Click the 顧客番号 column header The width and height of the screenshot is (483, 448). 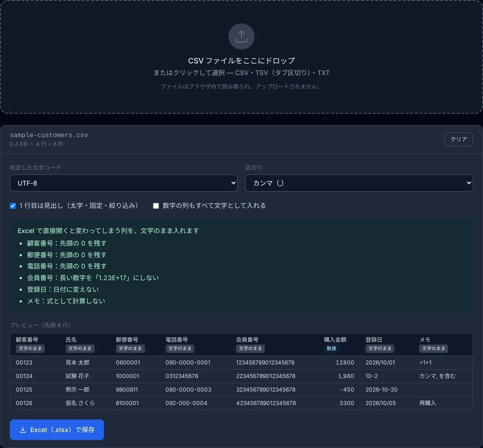click(27, 340)
